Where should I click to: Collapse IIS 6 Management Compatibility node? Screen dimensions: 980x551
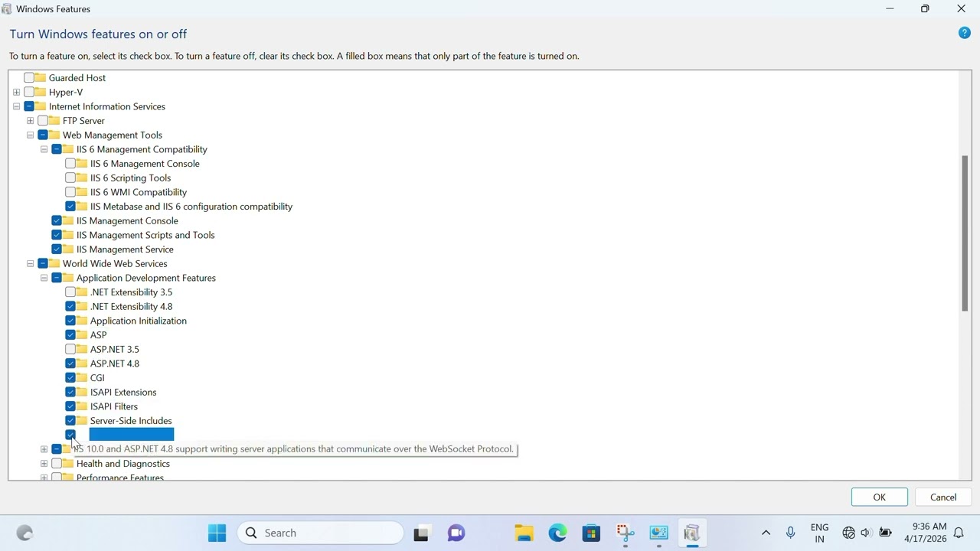click(44, 149)
